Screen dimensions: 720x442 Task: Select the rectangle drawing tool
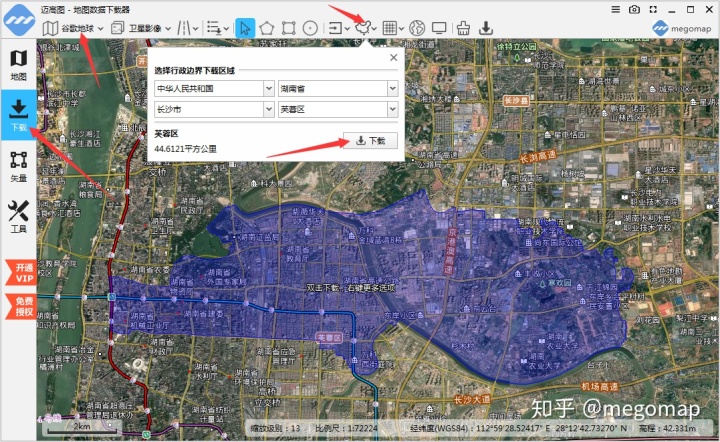point(288,28)
